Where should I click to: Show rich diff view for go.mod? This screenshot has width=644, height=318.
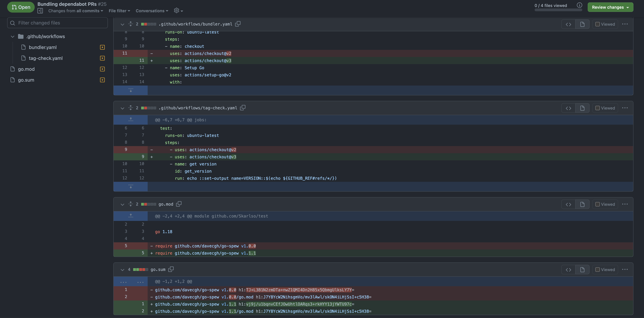tap(582, 204)
